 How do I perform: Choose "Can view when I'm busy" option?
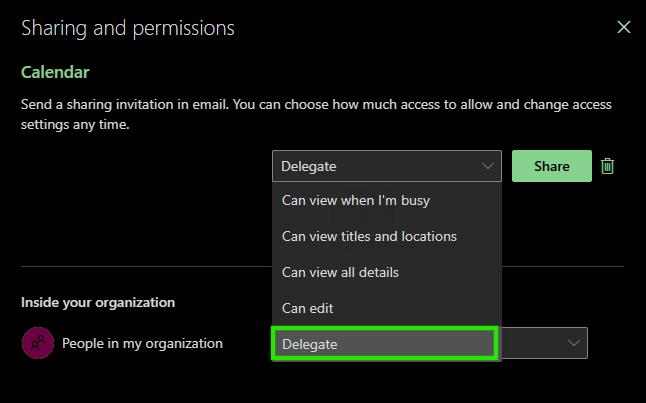click(x=386, y=200)
